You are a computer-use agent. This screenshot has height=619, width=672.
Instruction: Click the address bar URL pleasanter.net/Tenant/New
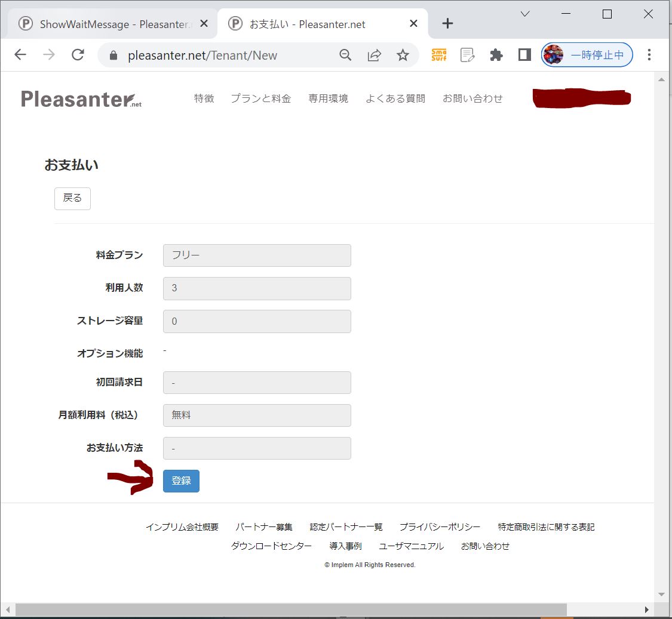point(202,56)
